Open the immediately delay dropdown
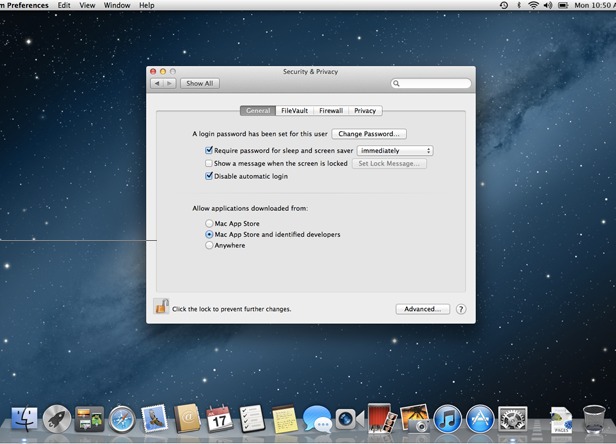 coord(395,150)
